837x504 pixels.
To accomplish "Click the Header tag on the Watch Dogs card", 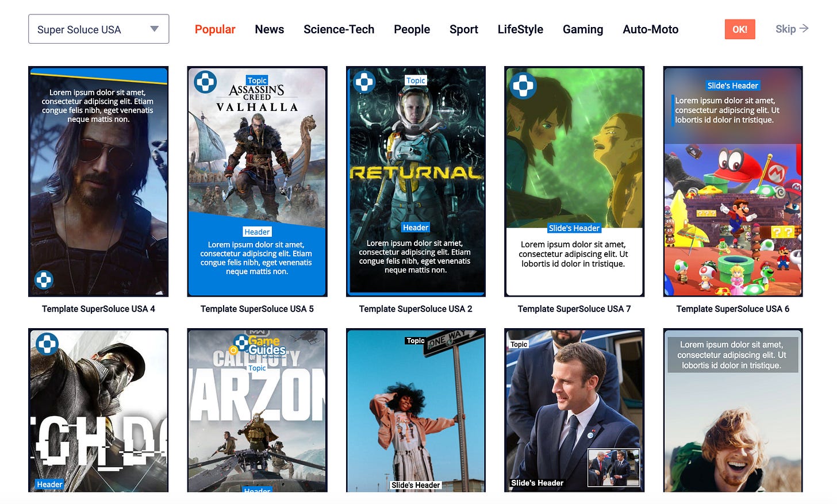I will coord(49,484).
